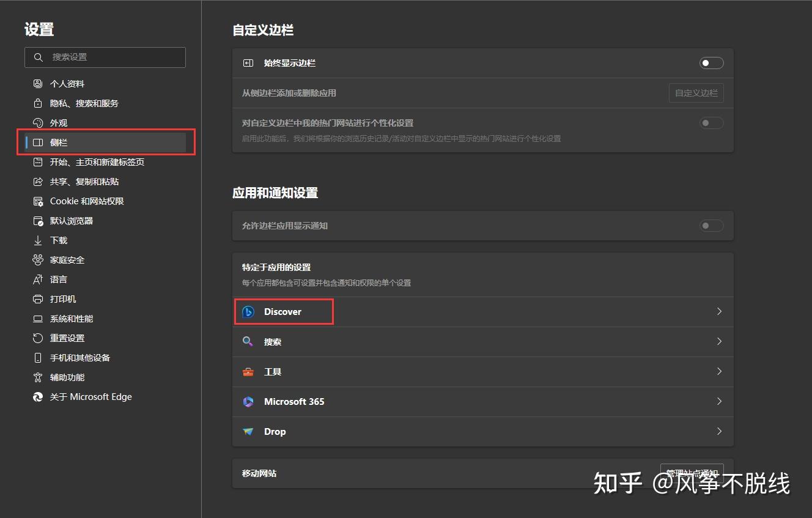
Task: Enable 始终显示边栏 toggle
Action: tap(711, 62)
